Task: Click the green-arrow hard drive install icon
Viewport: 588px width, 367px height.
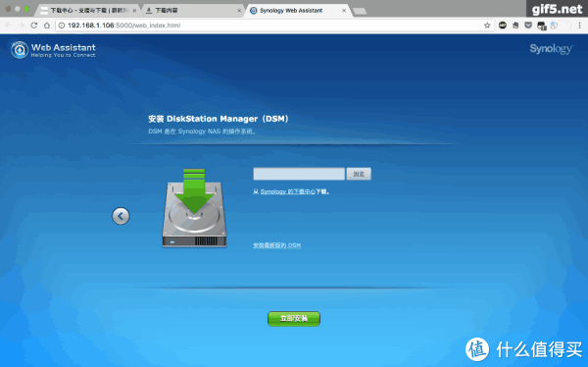Action: tap(194, 208)
